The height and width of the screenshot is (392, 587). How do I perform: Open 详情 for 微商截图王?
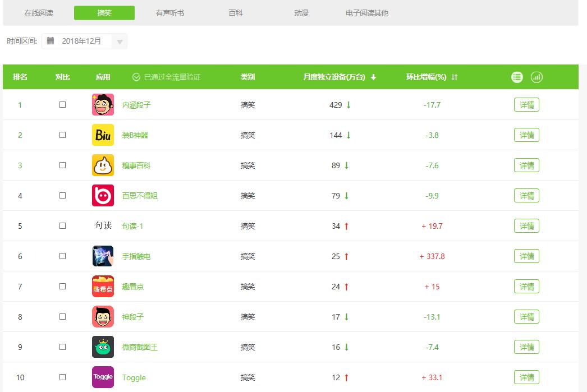tap(527, 347)
